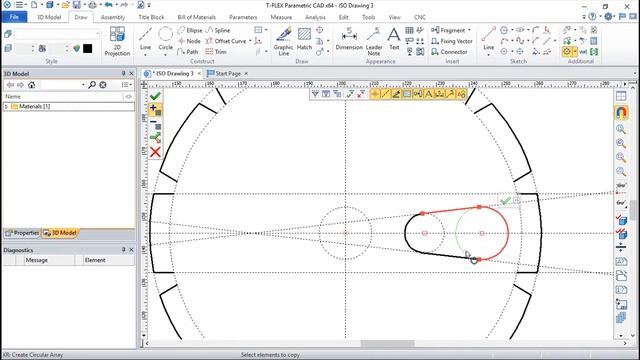Select the Line construction tool
Viewport: 640px width, 360px height.
(145, 39)
